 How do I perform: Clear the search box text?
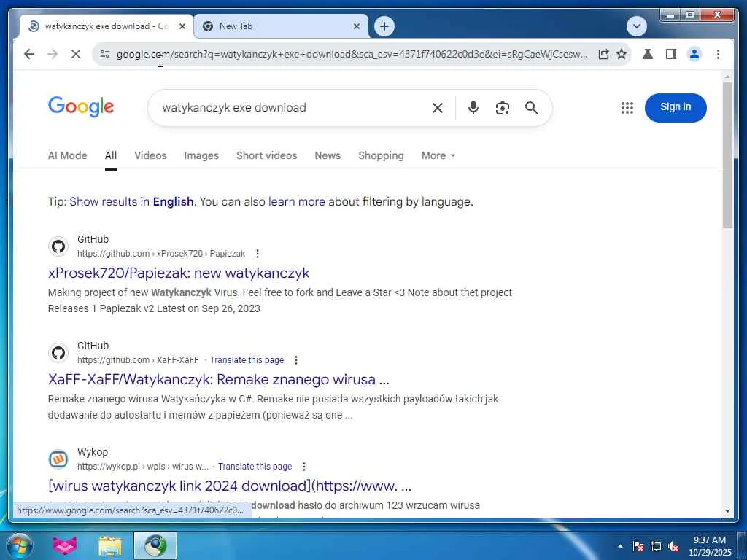click(438, 108)
